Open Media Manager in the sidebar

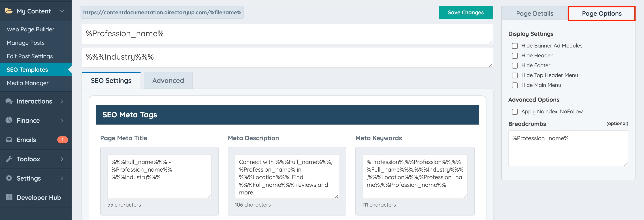coord(28,83)
